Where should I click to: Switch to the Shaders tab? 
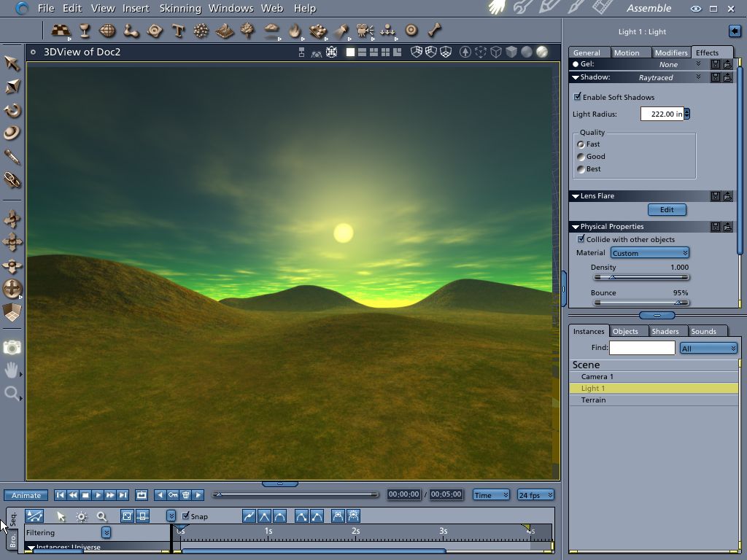[x=665, y=331]
